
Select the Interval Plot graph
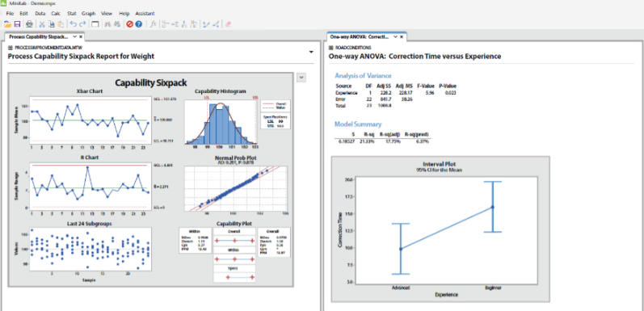tap(440, 229)
